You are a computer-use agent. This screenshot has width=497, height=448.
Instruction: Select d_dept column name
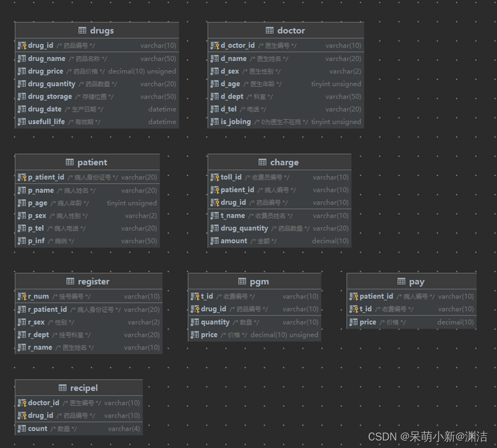(232, 97)
